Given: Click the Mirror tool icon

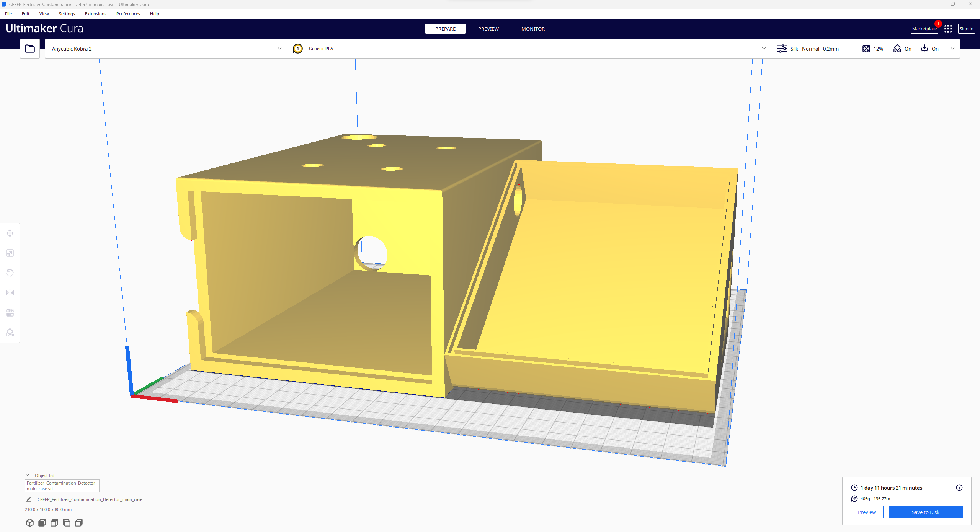Looking at the screenshot, I should 9,292.
